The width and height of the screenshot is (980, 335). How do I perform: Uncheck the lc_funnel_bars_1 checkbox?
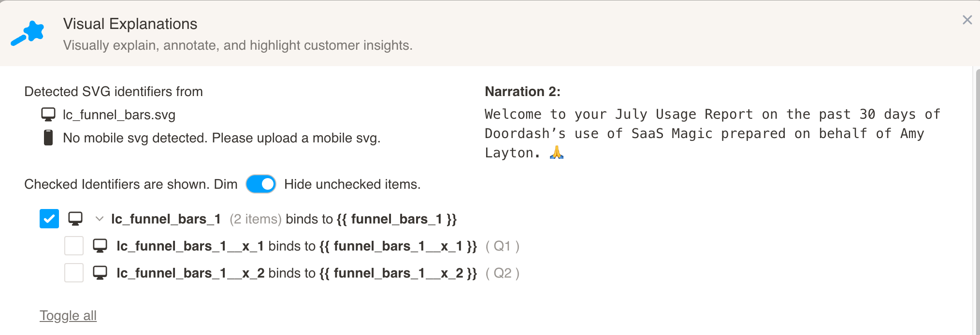pyautogui.click(x=49, y=219)
